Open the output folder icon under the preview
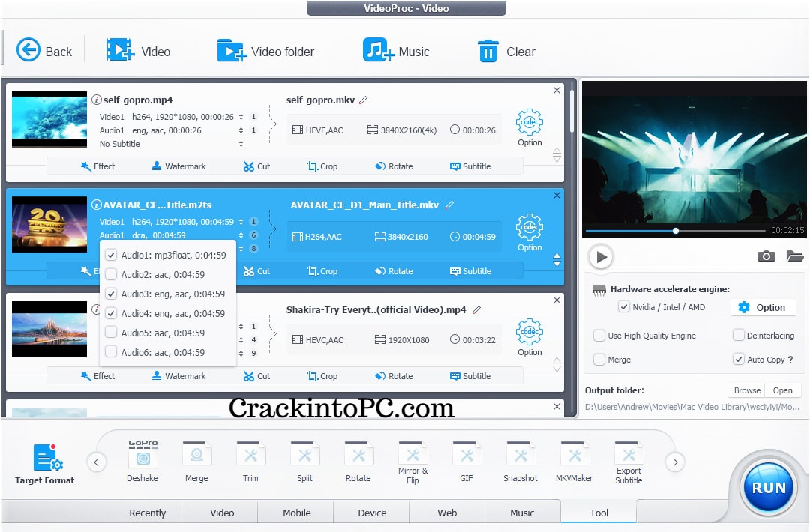 [x=794, y=256]
